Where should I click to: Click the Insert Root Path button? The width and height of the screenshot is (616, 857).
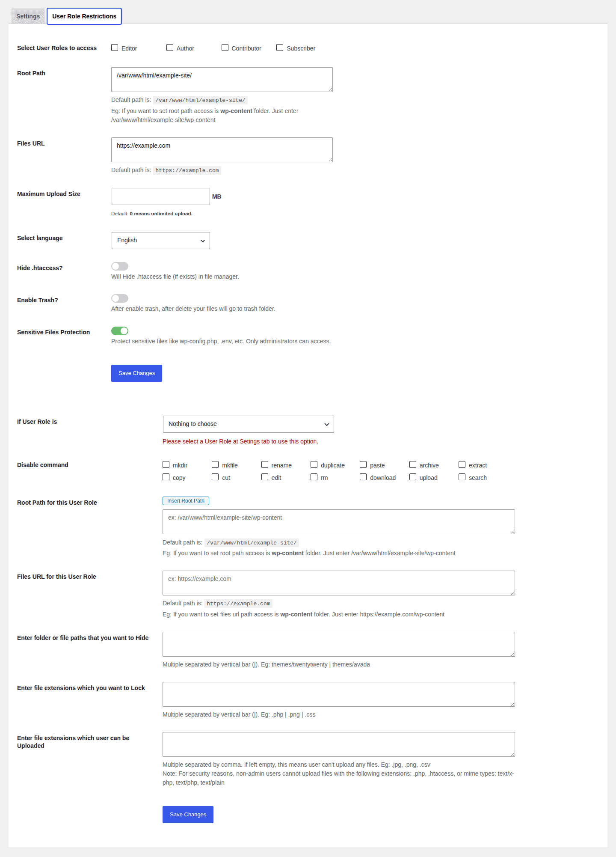[x=186, y=501]
